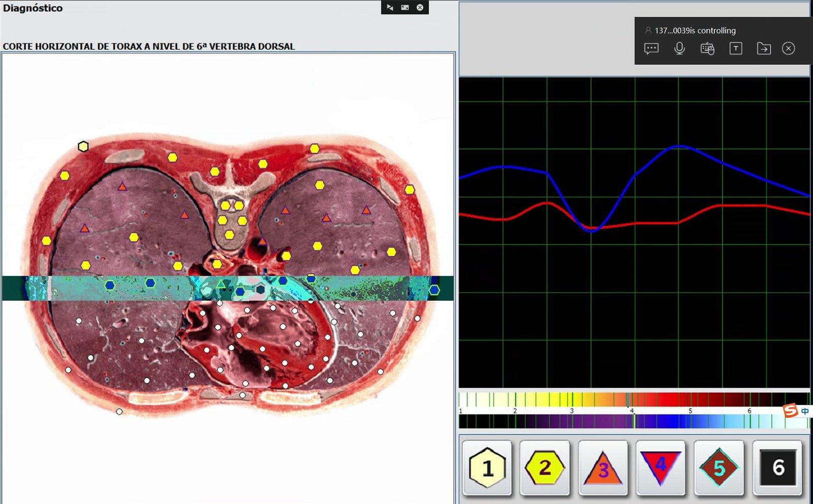The image size is (813, 504).
Task: Click the Diagnóstico title bar label
Action: click(32, 8)
